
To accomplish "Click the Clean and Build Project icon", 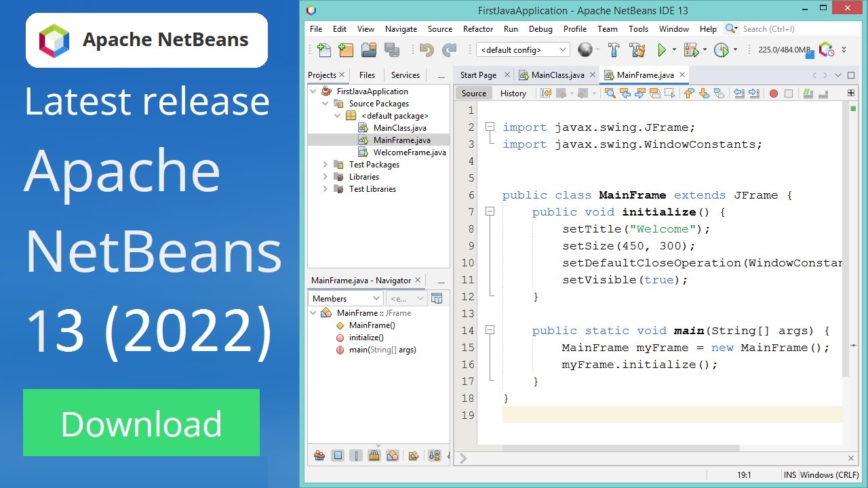I will [x=637, y=49].
